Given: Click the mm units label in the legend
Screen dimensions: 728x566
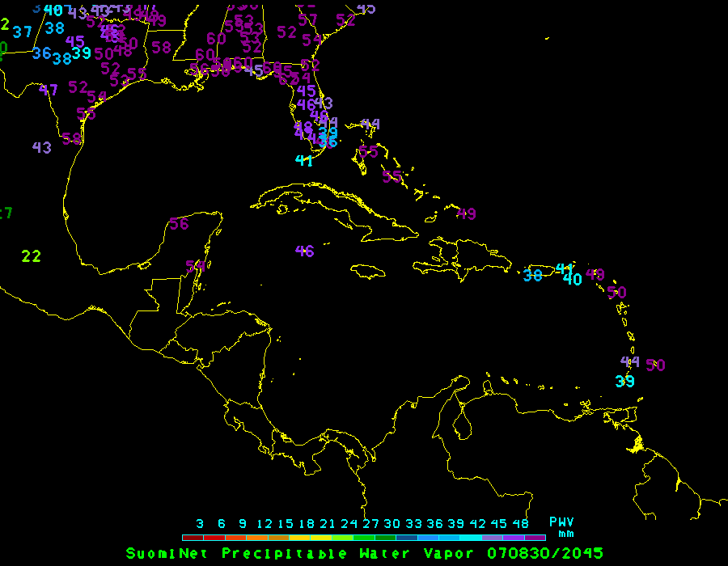Looking at the screenshot, I should tap(566, 534).
